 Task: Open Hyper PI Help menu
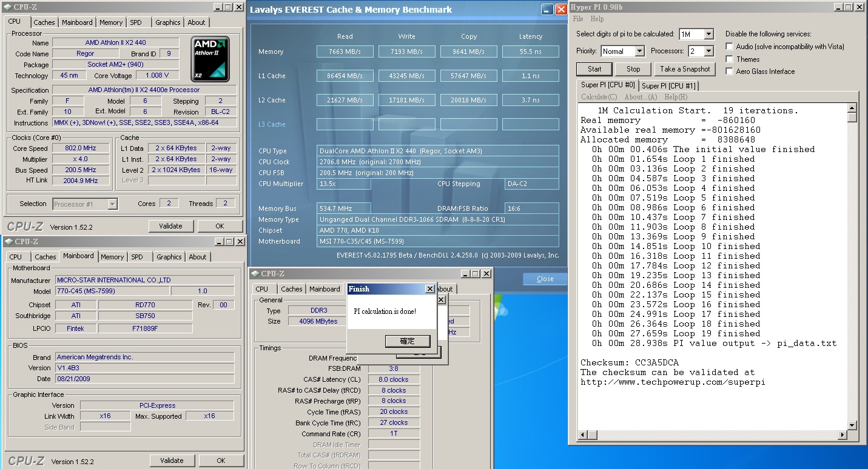(x=597, y=19)
